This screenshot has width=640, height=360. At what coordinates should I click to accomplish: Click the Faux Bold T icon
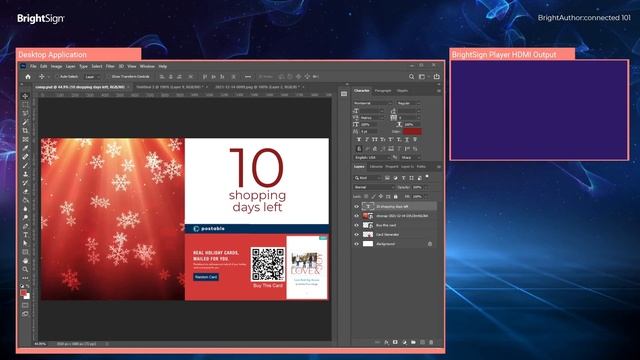click(x=359, y=140)
